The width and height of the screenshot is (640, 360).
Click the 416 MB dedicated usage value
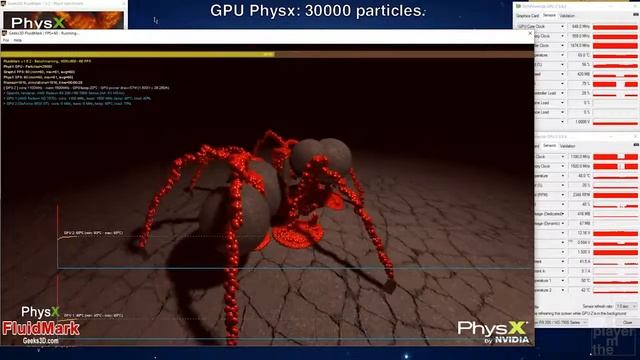click(579, 214)
